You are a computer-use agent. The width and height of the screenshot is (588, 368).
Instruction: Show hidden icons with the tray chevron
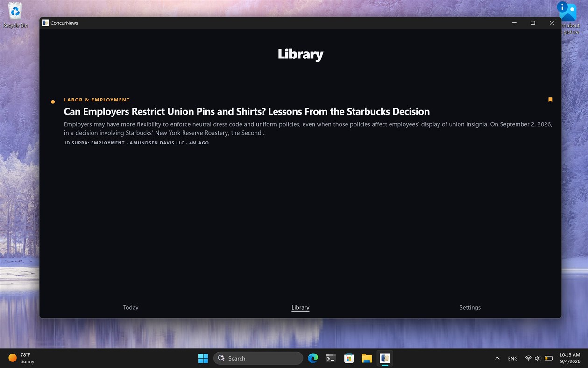[497, 358]
